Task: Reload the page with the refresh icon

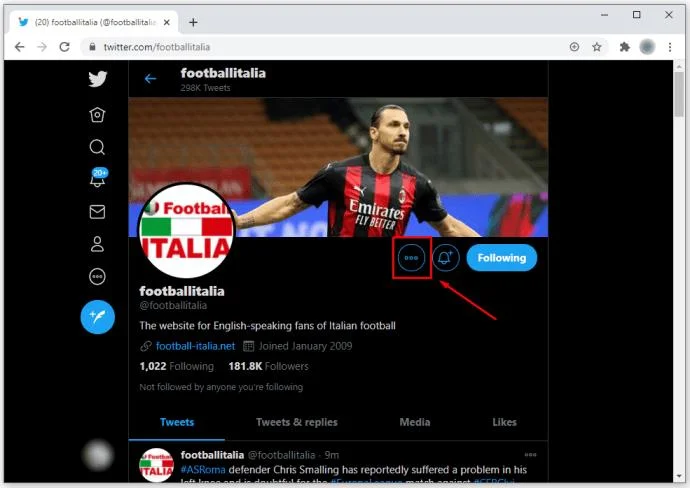Action: [65, 47]
